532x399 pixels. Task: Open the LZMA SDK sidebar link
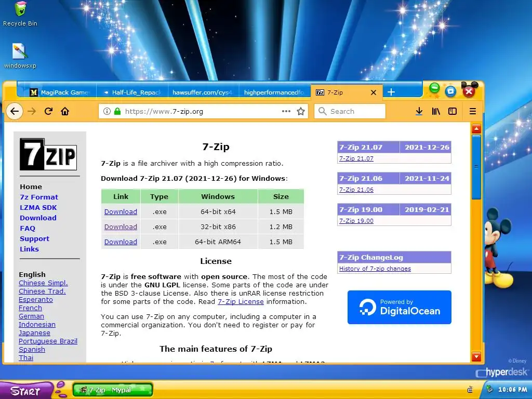point(38,208)
